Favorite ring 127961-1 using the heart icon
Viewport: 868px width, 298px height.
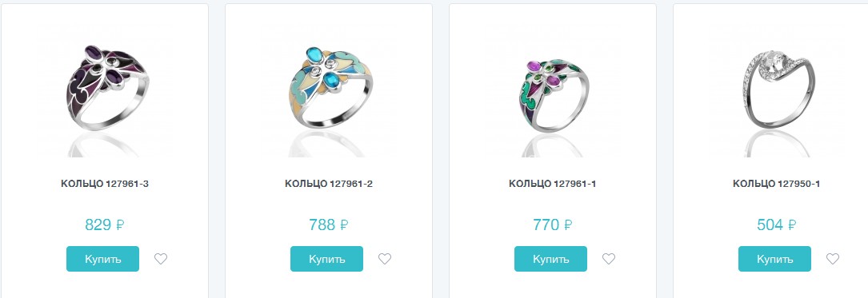tap(608, 259)
